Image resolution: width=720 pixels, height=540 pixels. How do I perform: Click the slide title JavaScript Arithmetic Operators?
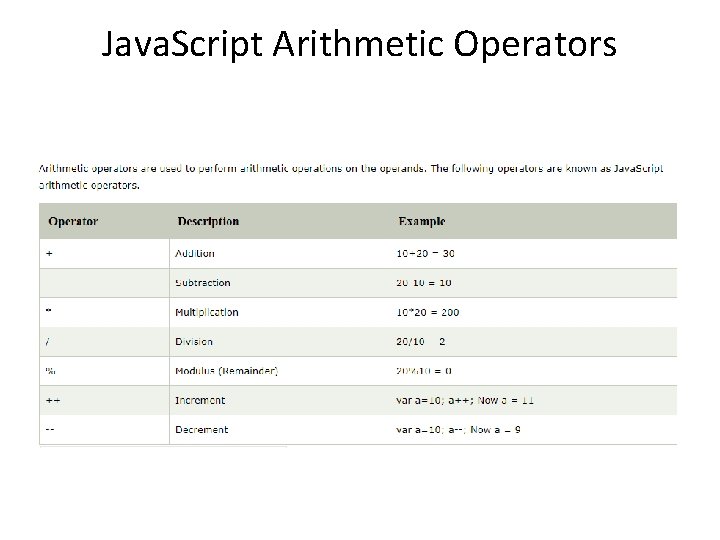[359, 45]
